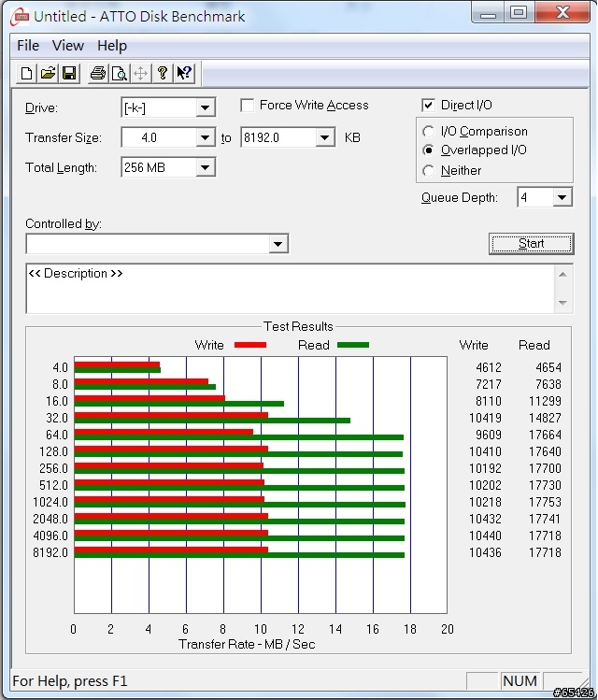
Task: Click the Open folder toolbar icon
Action: coord(48,73)
